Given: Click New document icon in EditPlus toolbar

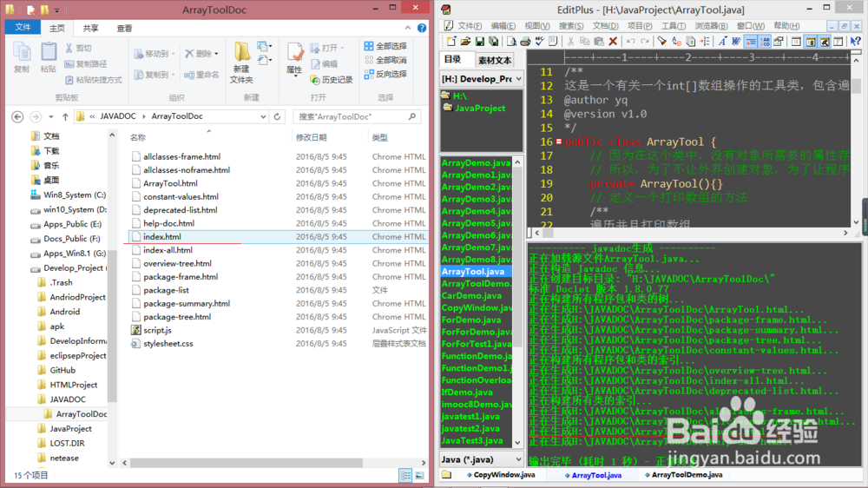Looking at the screenshot, I should coord(451,42).
